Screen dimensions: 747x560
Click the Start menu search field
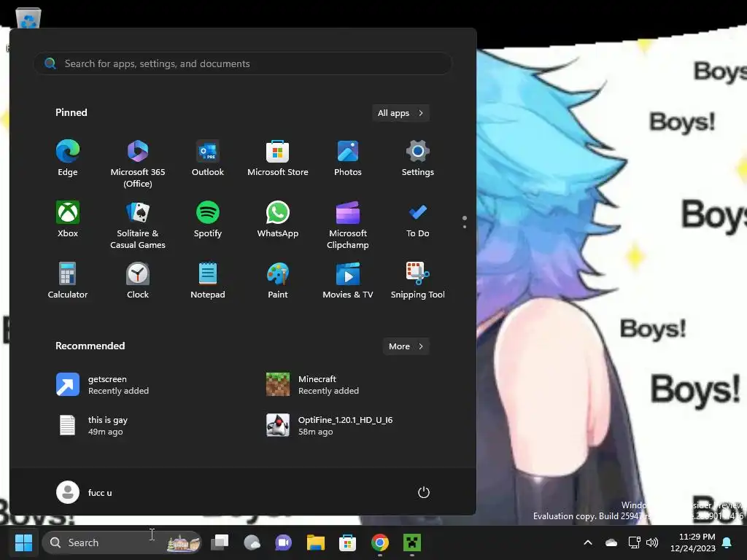[243, 63]
